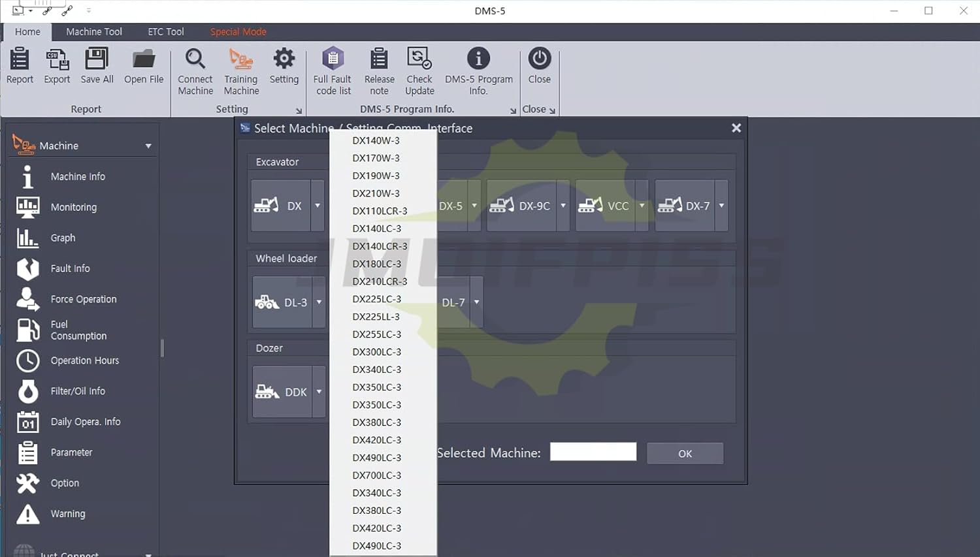The width and height of the screenshot is (980, 557).
Task: Click the VCC excavator button
Action: pyautogui.click(x=605, y=206)
